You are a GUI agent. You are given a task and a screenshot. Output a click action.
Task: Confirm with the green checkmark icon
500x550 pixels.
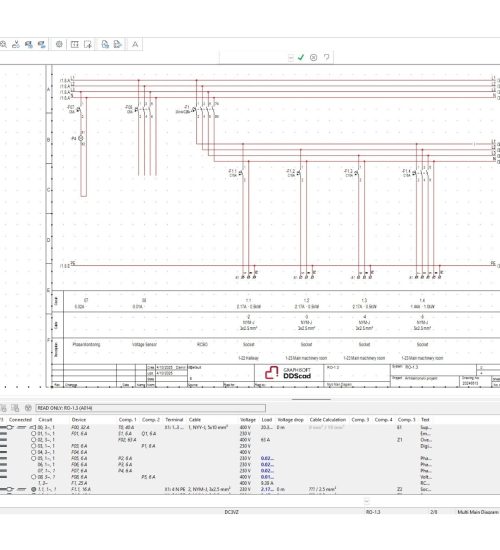point(301,58)
